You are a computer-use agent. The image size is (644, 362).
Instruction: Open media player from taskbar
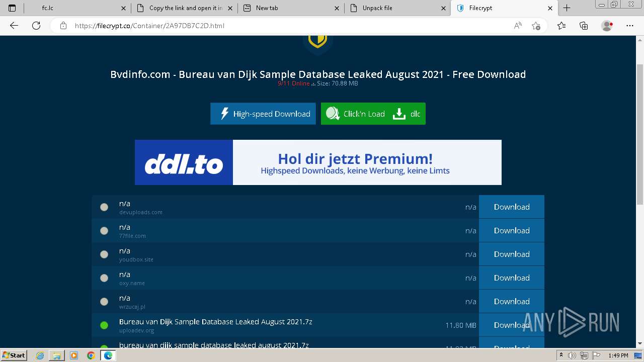pos(74,355)
